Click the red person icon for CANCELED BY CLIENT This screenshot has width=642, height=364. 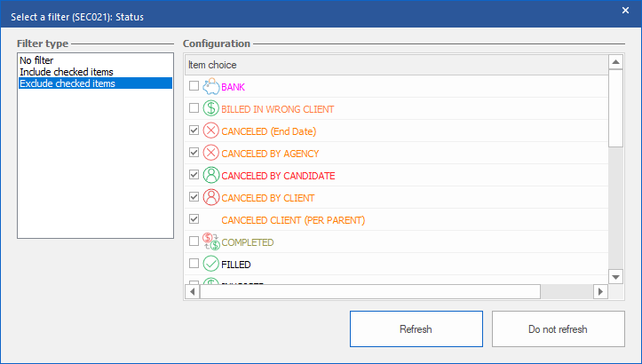[x=210, y=198]
